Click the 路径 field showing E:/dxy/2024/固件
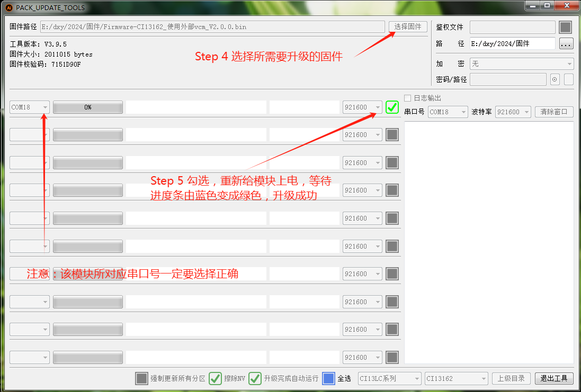 pos(513,43)
